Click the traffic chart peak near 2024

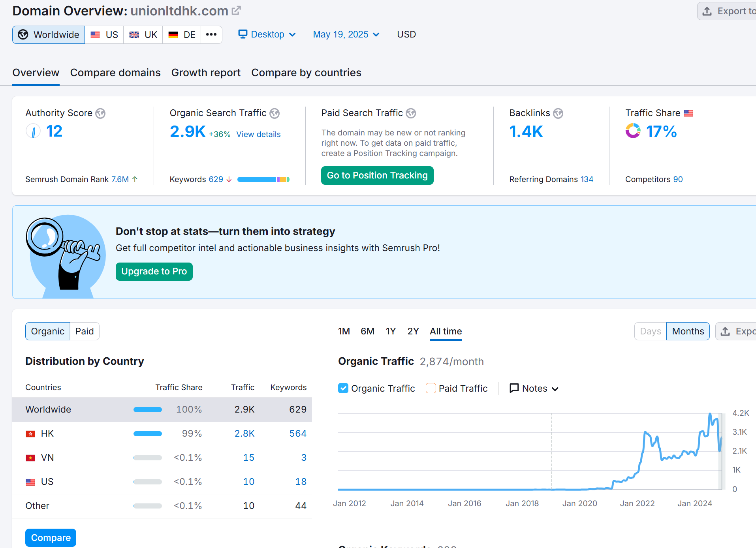[710, 414]
